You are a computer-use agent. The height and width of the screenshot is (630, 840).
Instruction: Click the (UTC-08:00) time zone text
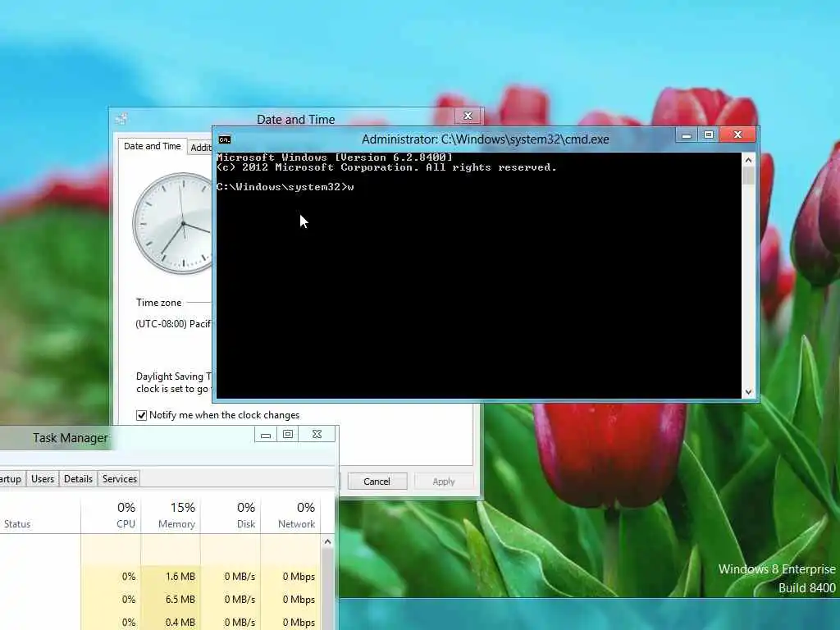pyautogui.click(x=174, y=323)
